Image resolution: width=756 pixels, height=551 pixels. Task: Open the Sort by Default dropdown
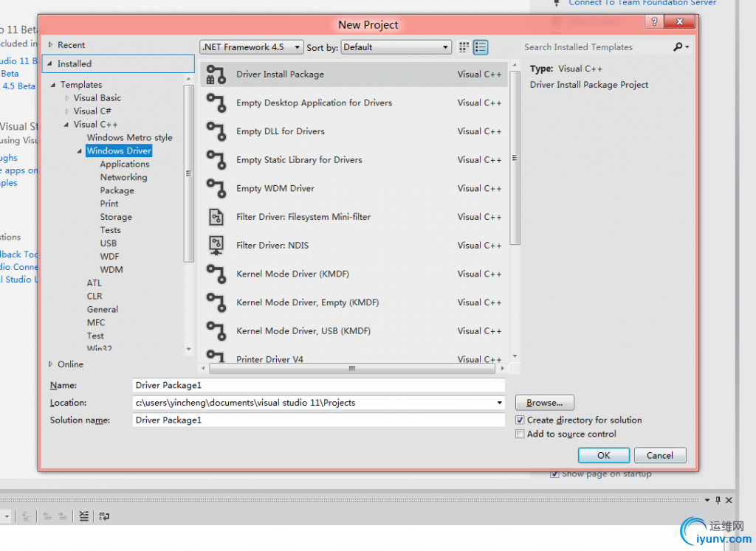(x=396, y=47)
